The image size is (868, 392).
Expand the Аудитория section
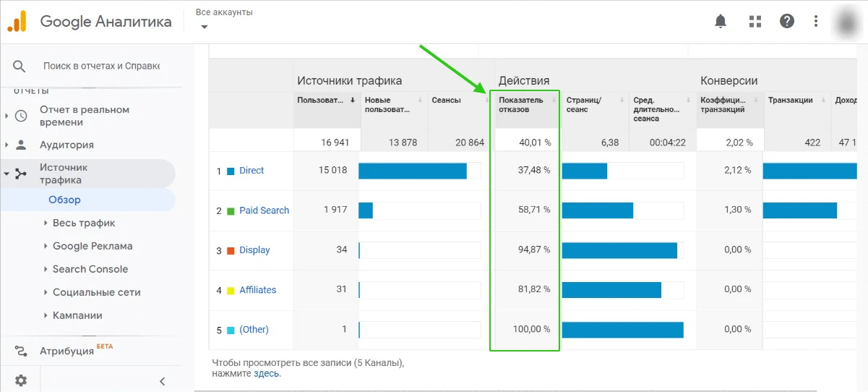coord(7,145)
